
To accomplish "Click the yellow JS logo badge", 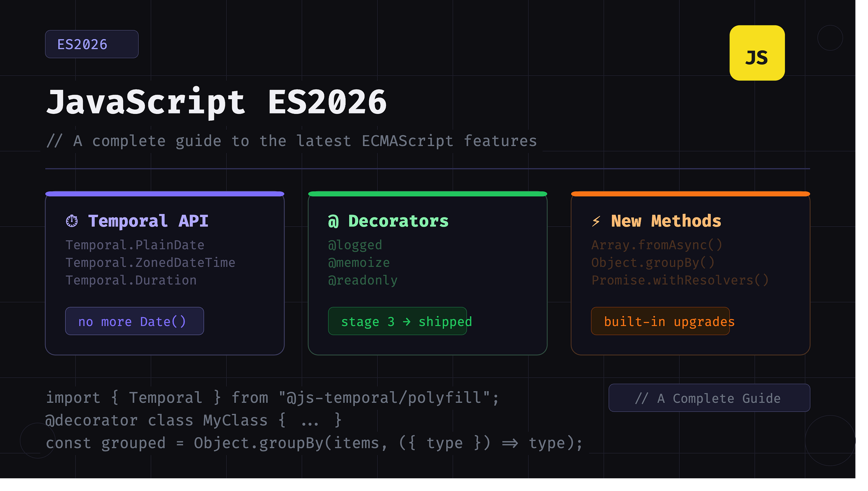I will pos(757,53).
